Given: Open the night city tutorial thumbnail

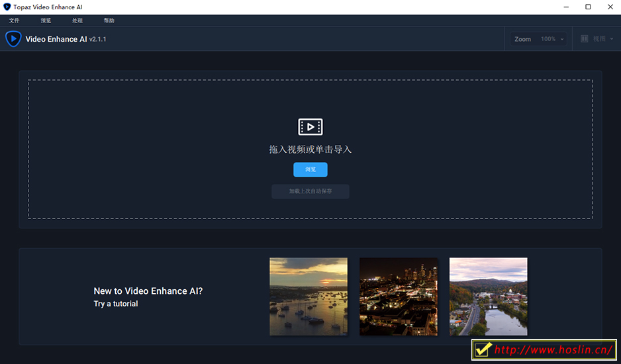Looking at the screenshot, I should coord(399,296).
